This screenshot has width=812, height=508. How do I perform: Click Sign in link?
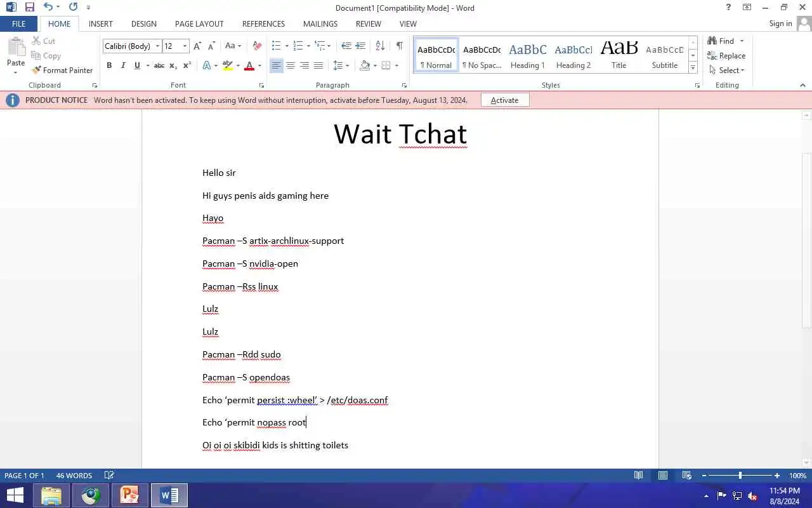(x=780, y=23)
